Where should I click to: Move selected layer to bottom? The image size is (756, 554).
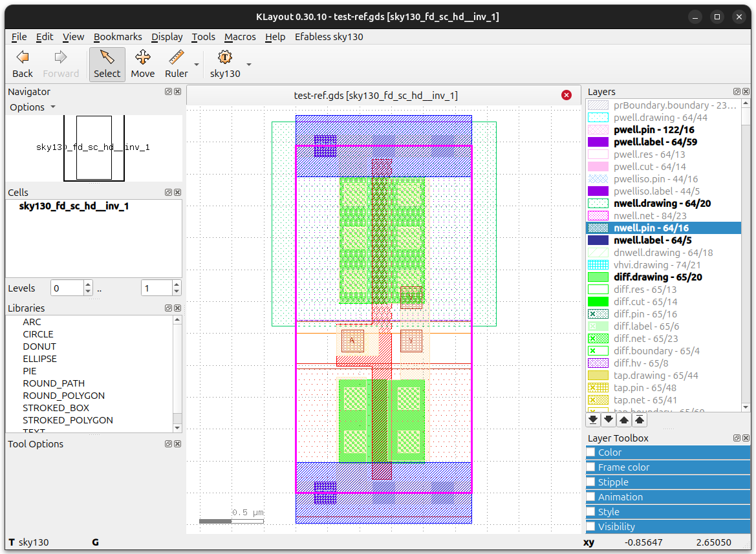coord(593,420)
